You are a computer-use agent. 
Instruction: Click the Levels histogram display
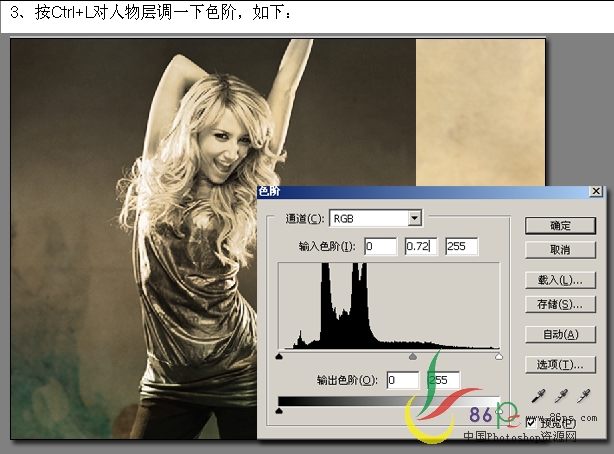pyautogui.click(x=389, y=306)
